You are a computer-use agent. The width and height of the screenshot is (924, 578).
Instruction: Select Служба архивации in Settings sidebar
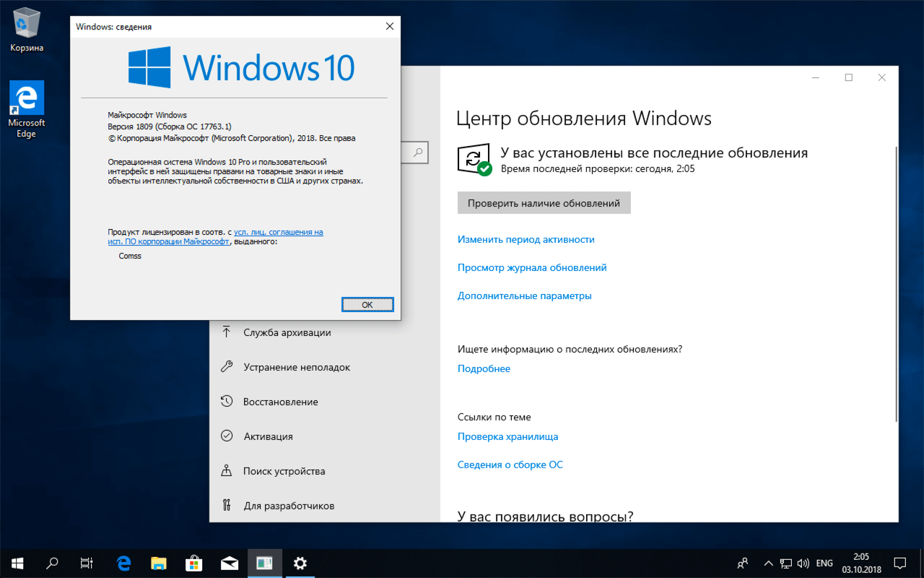point(325,332)
